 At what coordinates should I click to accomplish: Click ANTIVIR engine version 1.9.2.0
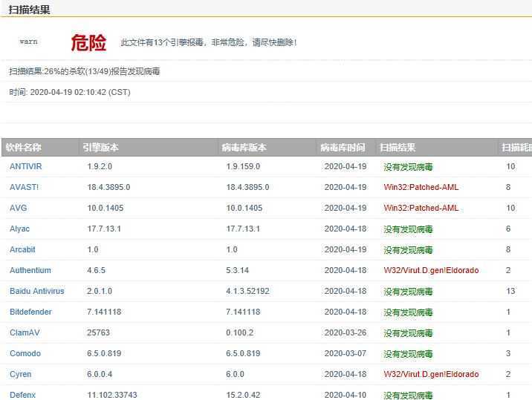(x=100, y=166)
